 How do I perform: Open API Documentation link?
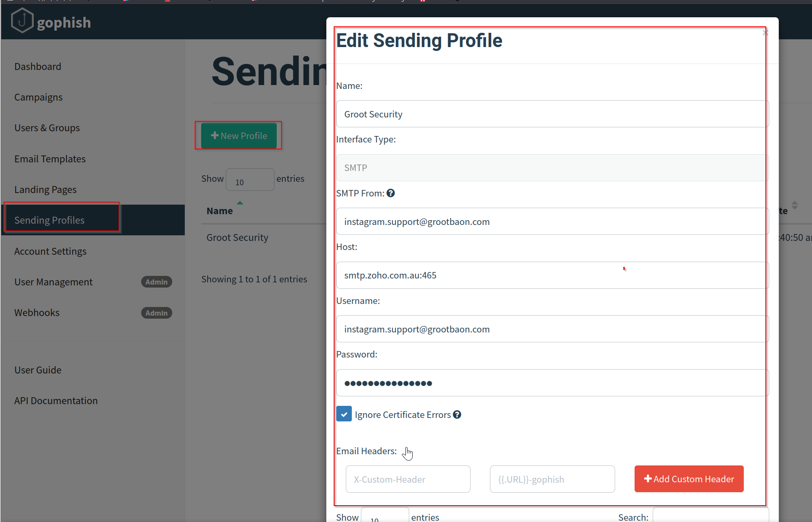click(x=56, y=401)
